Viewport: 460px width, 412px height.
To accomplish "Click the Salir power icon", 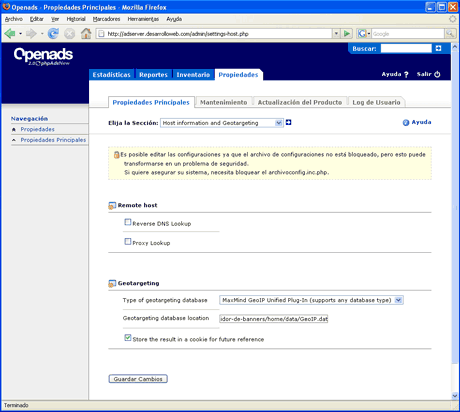I will [437, 74].
